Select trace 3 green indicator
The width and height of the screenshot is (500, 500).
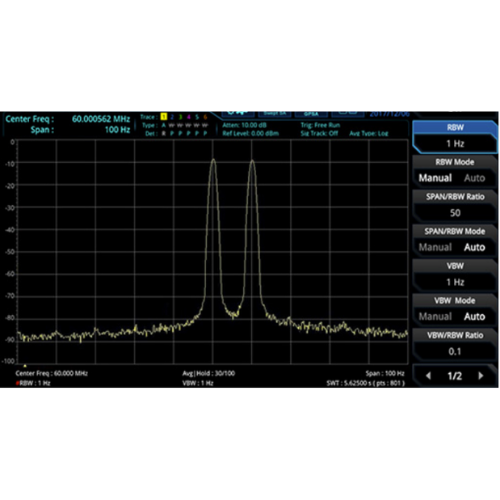click(180, 117)
